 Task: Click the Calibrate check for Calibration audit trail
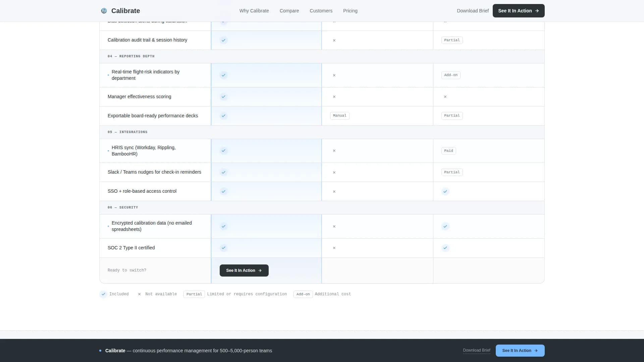tap(223, 40)
